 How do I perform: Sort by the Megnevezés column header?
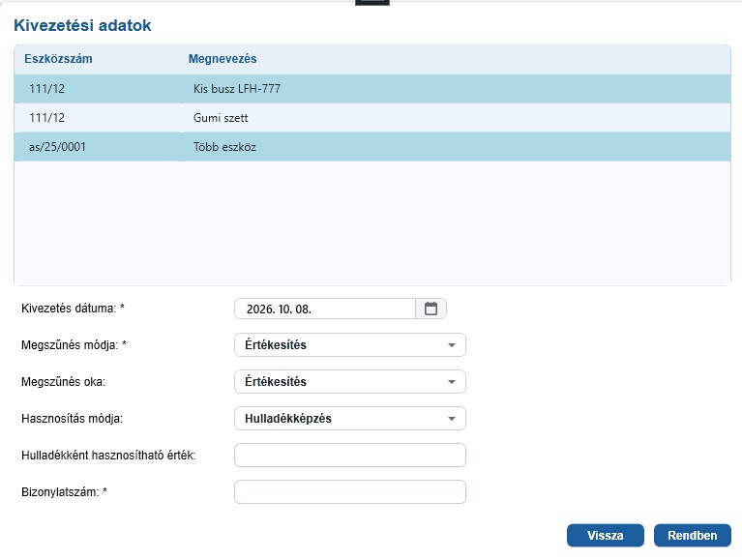tap(223, 59)
